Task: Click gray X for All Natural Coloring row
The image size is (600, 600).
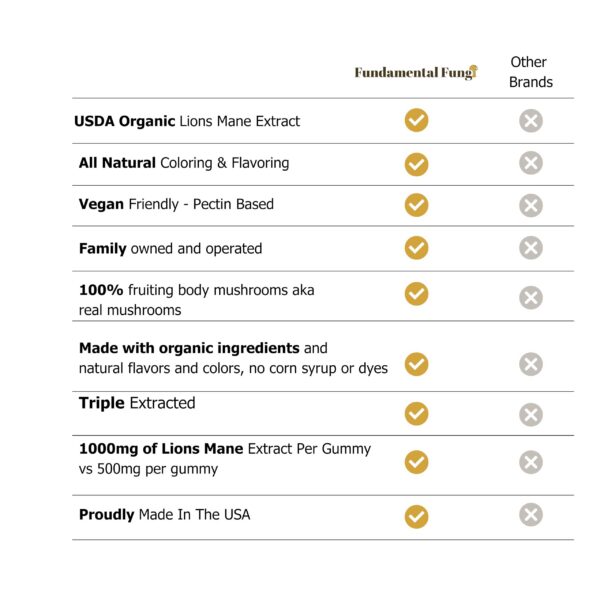Action: click(x=531, y=163)
